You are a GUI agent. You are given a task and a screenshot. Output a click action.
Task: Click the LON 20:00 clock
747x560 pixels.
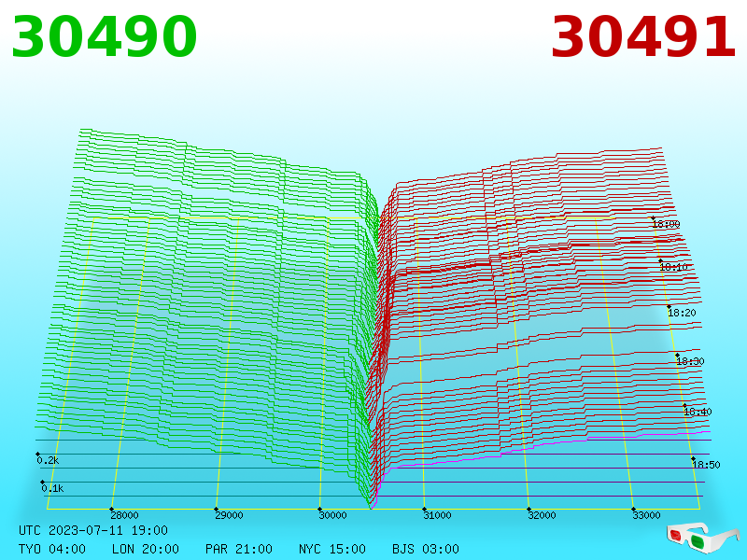pos(146,549)
